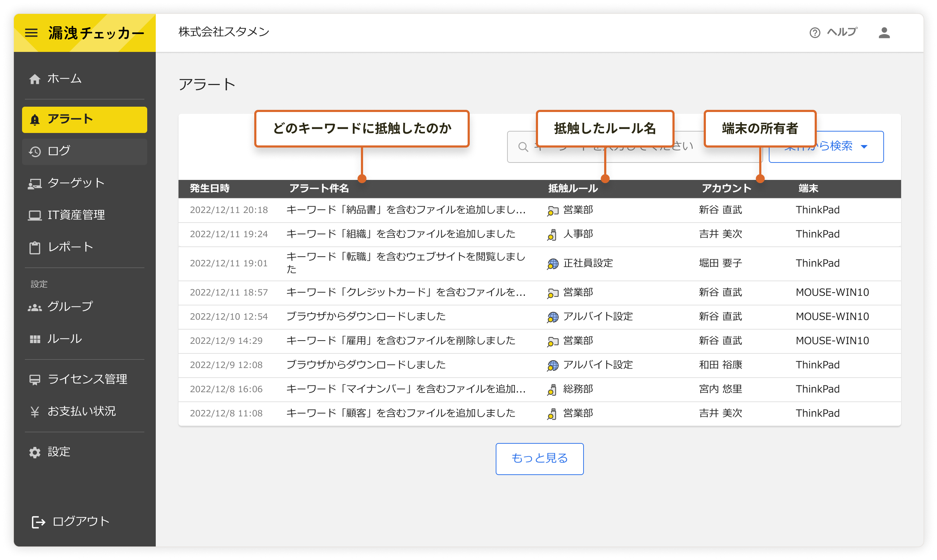Viewport: 937px width, 560px height.
Task: Click folder rule icon in 納品書 row
Action: [552, 210]
